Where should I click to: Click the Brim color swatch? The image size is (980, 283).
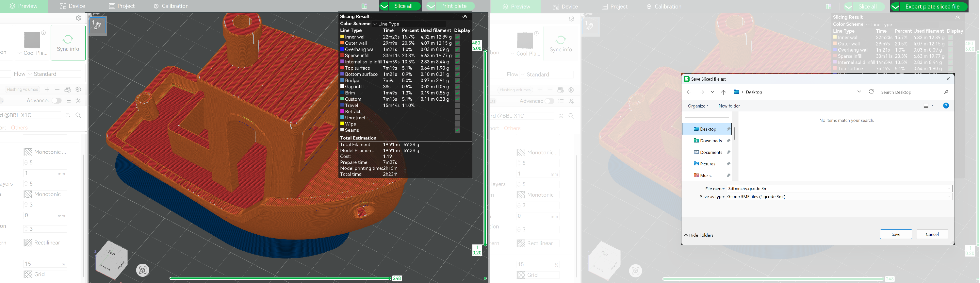pos(342,93)
